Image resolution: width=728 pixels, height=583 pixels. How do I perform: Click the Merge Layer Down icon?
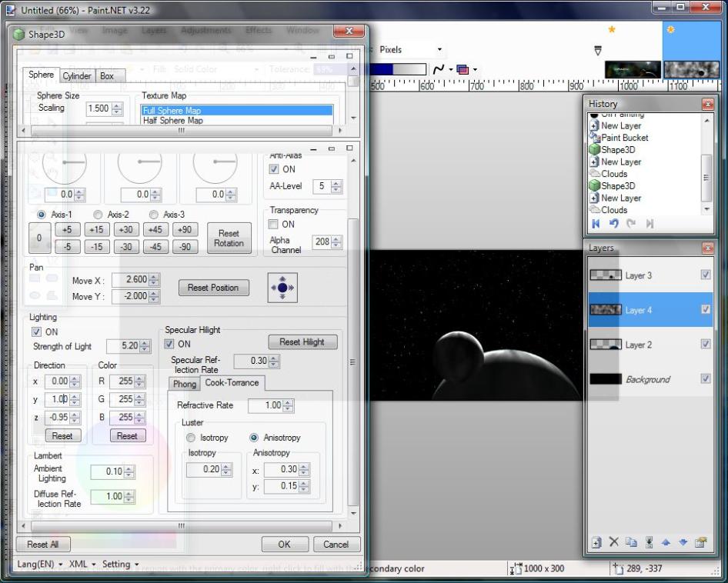(649, 542)
